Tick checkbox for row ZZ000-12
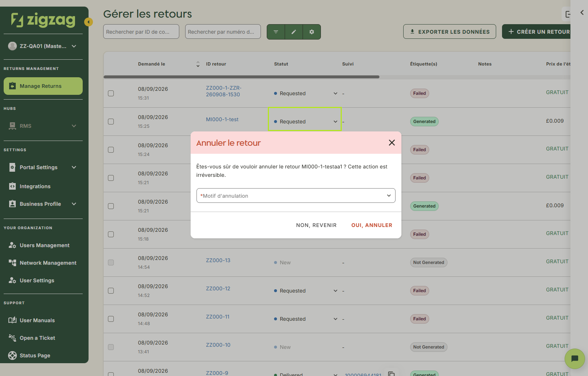The image size is (588, 376). [x=111, y=291]
